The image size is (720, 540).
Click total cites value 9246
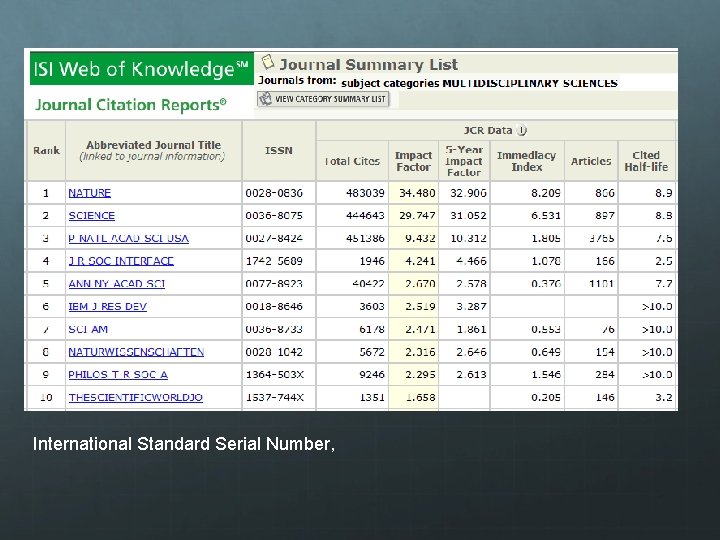[372, 375]
